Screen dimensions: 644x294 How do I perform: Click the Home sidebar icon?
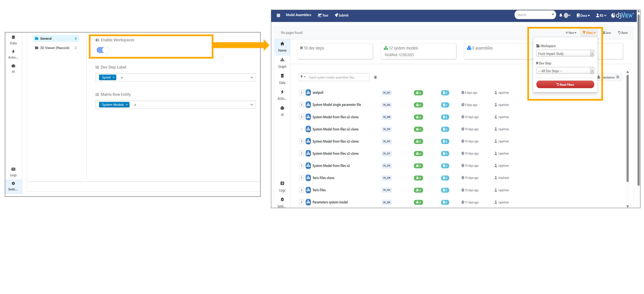[282, 47]
